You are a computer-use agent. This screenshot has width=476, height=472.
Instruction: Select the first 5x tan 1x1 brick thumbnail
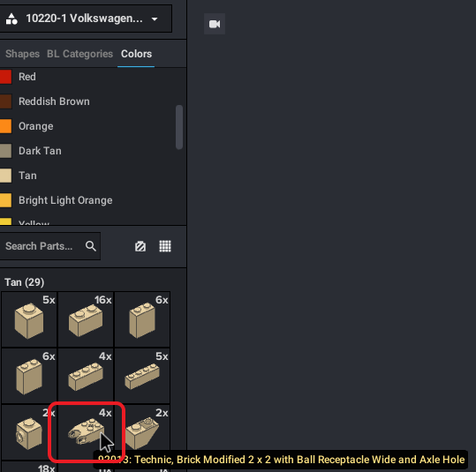pyautogui.click(x=29, y=319)
